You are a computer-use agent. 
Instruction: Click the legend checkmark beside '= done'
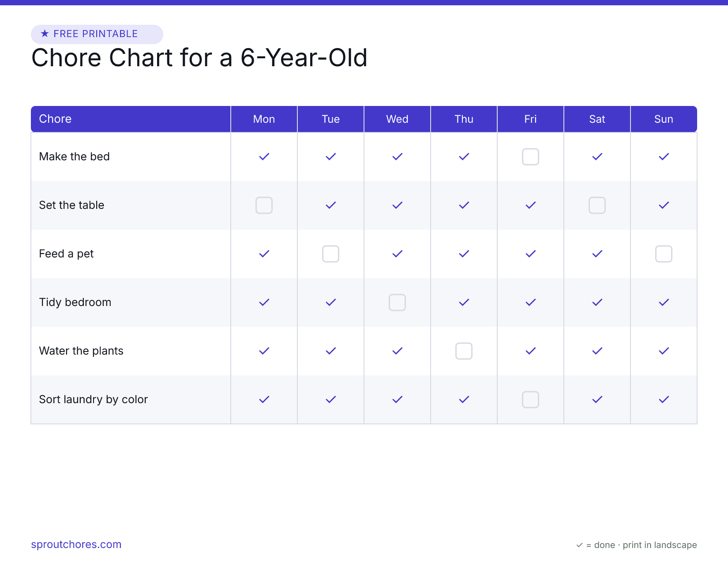tap(579, 545)
